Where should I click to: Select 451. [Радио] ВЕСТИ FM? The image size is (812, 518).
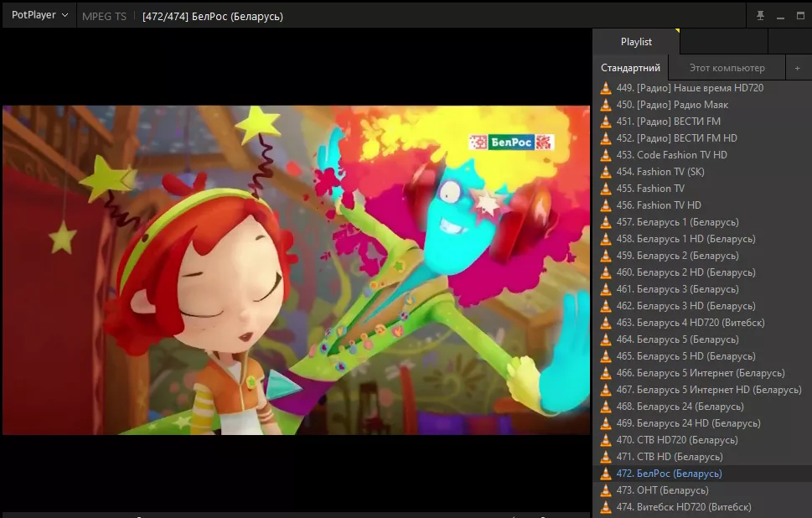click(x=702, y=122)
